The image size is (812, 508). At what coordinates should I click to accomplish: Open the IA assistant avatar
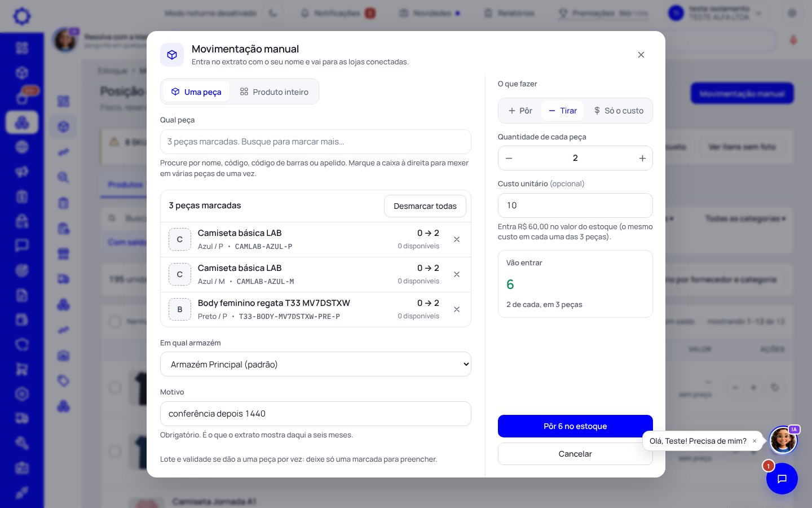point(783,440)
